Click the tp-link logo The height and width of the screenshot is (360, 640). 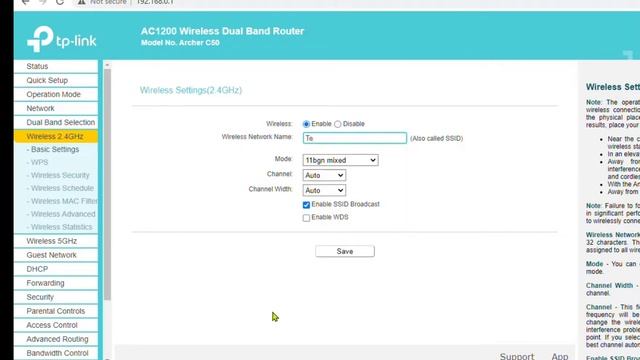61,39
